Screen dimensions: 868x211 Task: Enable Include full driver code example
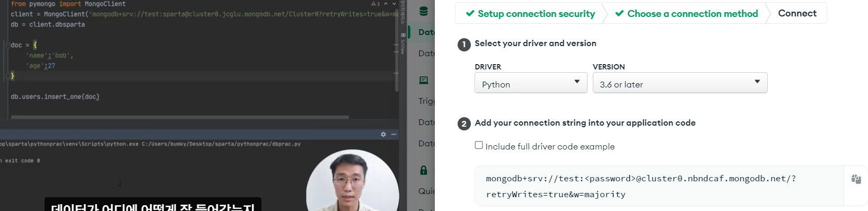click(479, 145)
